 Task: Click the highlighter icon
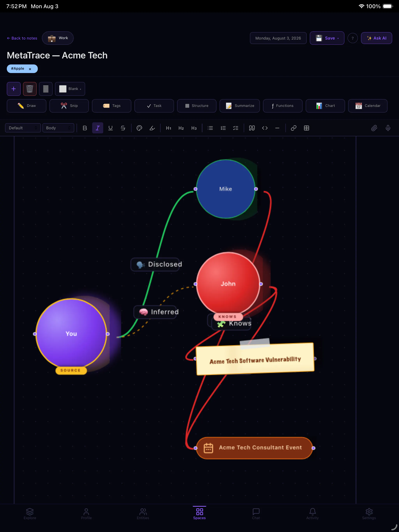point(152,128)
